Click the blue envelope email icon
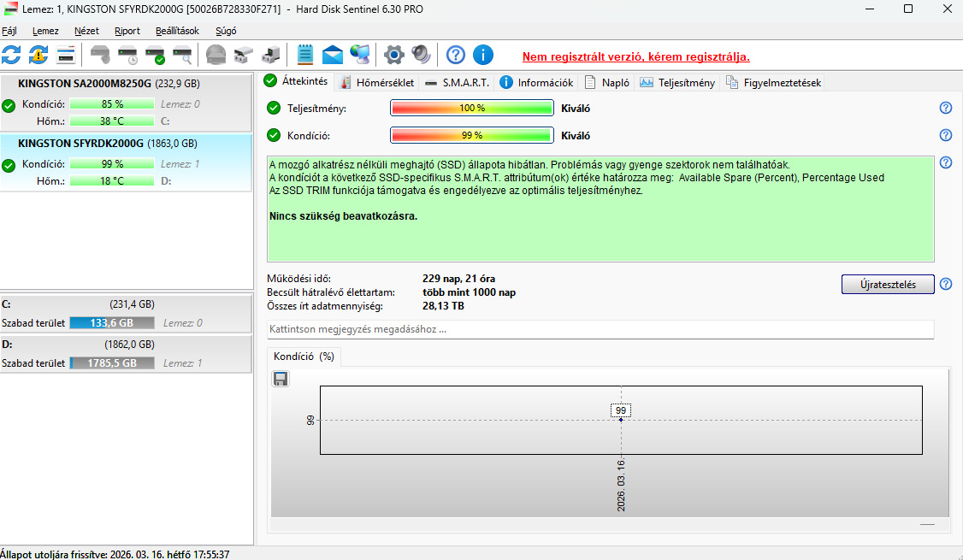The image size is (963, 560). 332,55
